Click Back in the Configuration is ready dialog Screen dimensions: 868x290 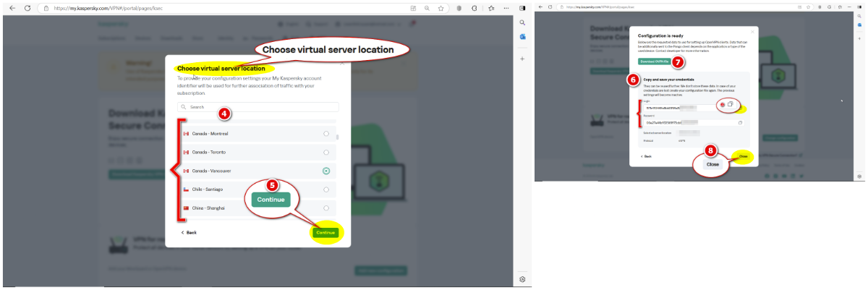[x=646, y=155]
